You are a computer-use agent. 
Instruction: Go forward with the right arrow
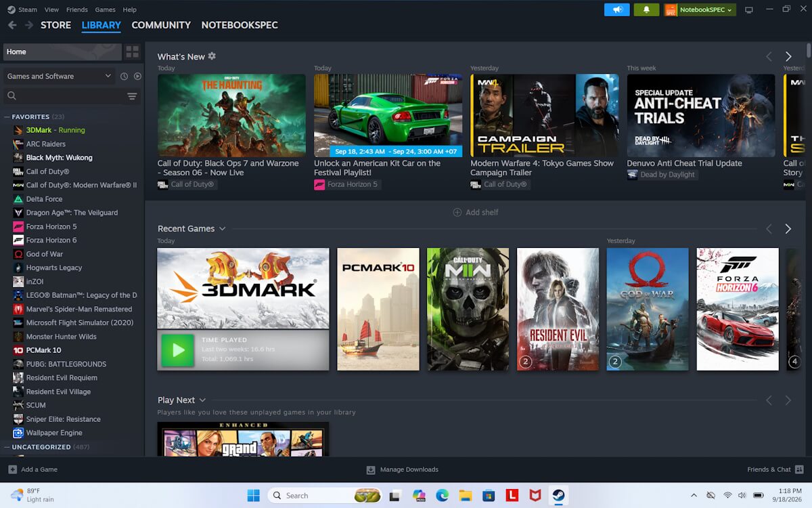click(x=29, y=25)
